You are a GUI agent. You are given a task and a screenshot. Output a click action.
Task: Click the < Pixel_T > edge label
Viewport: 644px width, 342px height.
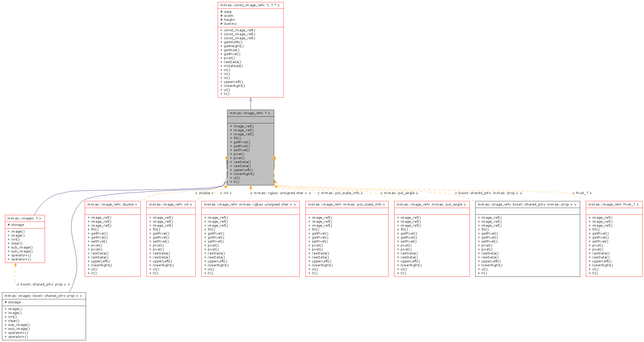point(582,193)
